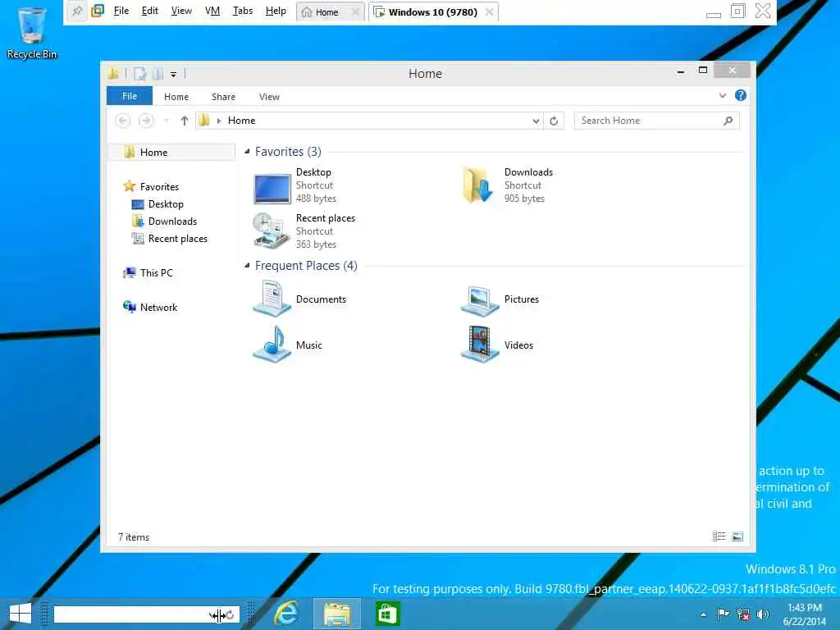Select Downloads in navigation pane

click(x=172, y=221)
